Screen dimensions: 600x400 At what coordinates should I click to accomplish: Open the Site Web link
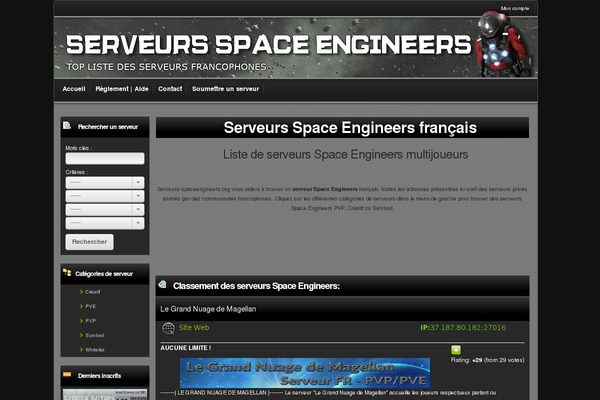[x=194, y=328]
